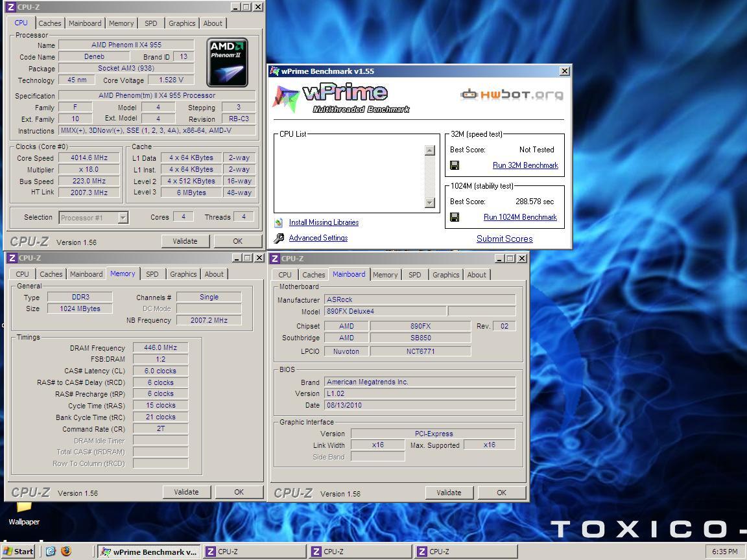Open Caches tab in Mainboard CPU-Z window

tap(313, 275)
